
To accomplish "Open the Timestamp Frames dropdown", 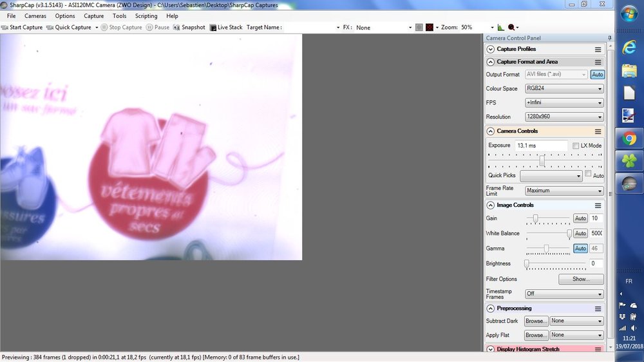I will click(x=564, y=294).
